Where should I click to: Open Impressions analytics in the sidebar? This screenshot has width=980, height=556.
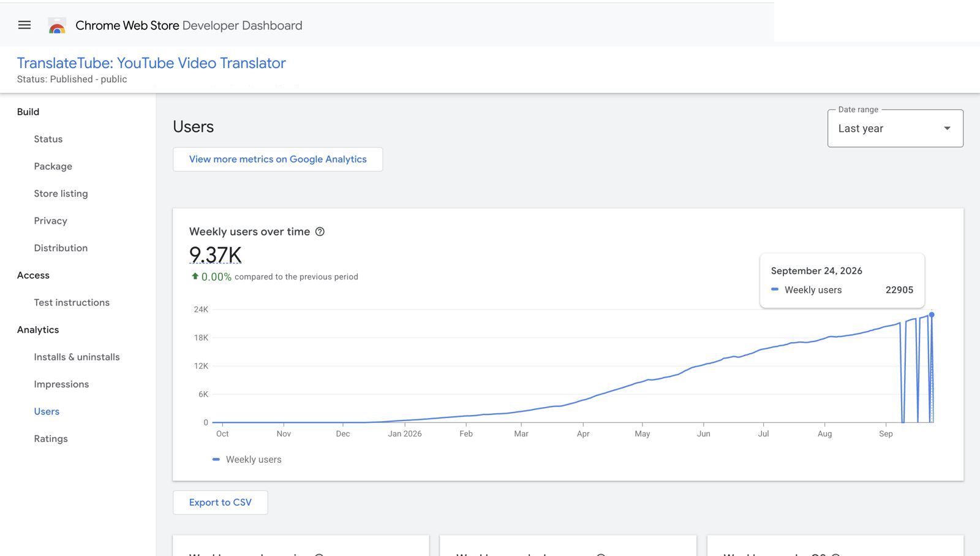(x=61, y=384)
